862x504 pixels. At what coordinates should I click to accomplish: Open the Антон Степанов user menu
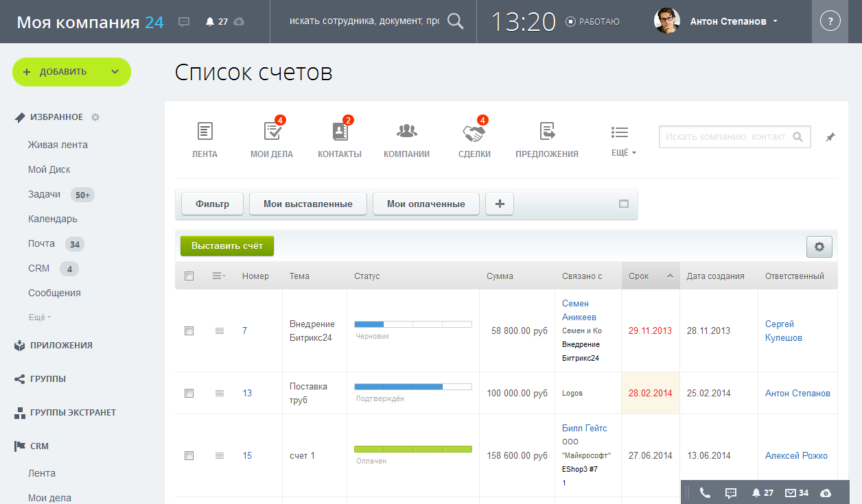click(734, 21)
